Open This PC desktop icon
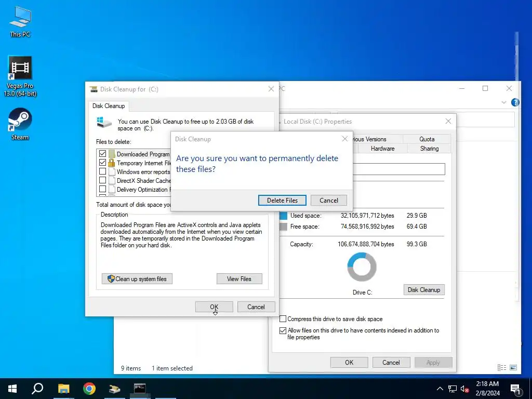 tap(20, 21)
